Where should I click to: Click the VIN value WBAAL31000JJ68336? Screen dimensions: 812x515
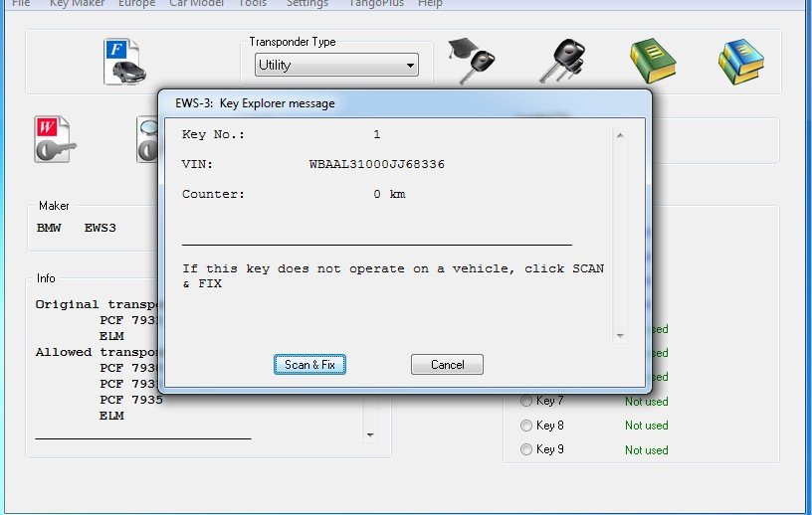point(376,164)
